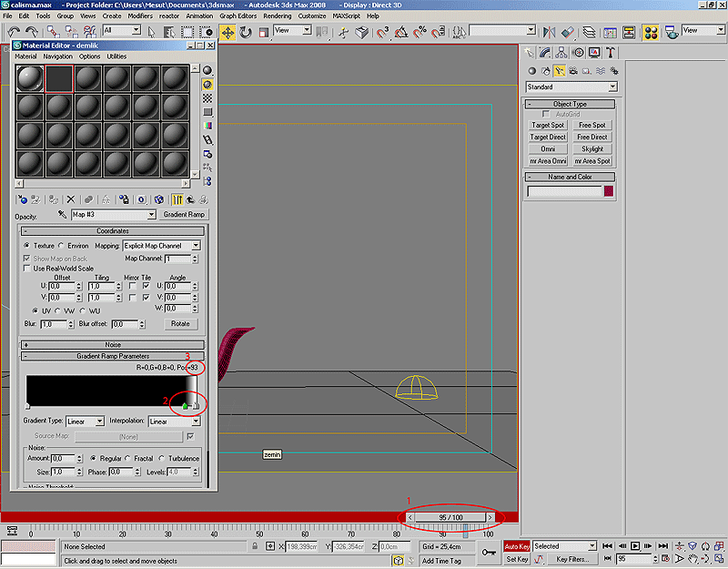This screenshot has height=569, width=728.
Task: Open Utilities menu in Material Editor
Action: pyautogui.click(x=116, y=56)
